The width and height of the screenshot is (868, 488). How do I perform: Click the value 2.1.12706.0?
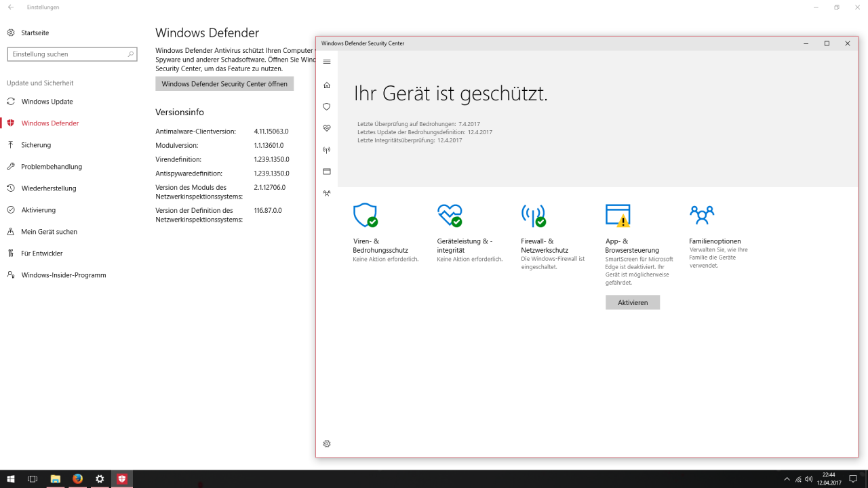coord(270,188)
